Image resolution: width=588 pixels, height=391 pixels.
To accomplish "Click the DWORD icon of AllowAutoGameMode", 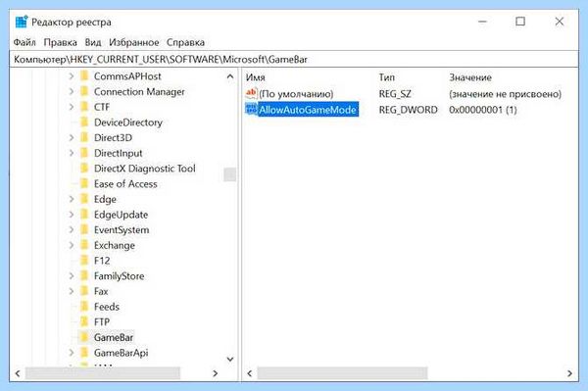I will (x=251, y=110).
